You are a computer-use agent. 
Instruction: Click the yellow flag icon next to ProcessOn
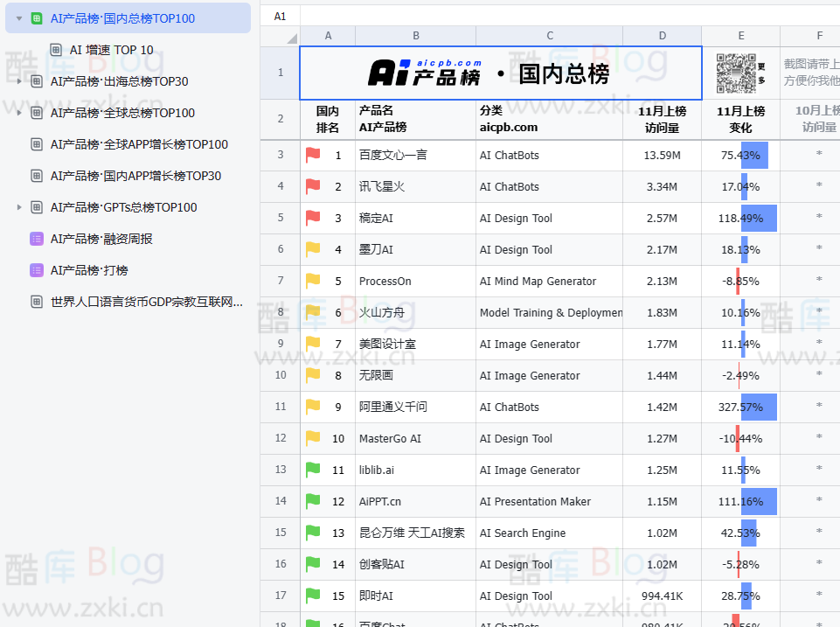pyautogui.click(x=311, y=281)
